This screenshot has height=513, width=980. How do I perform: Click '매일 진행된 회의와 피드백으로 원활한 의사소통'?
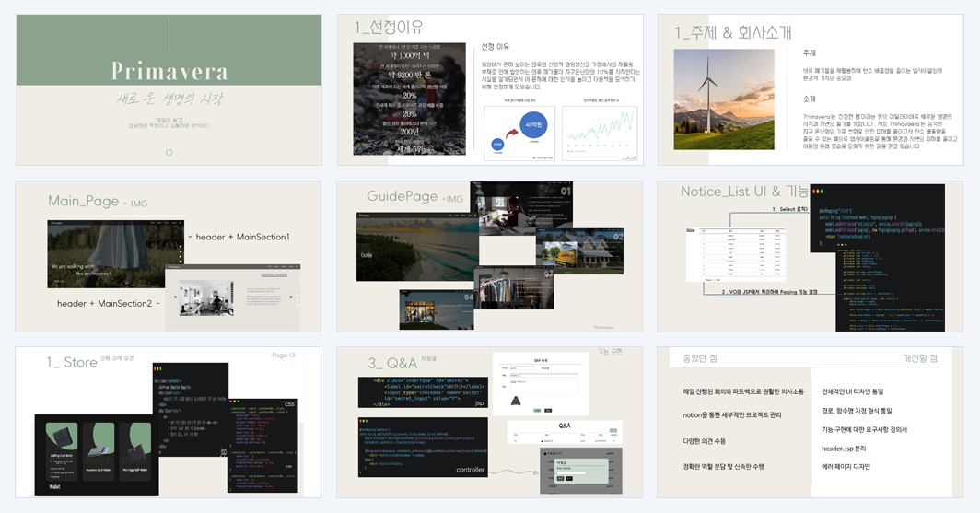(743, 391)
